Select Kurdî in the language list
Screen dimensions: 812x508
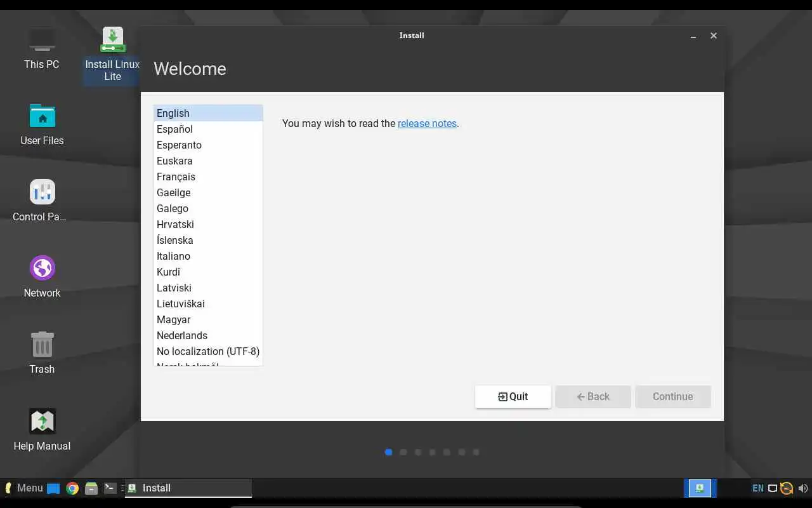pyautogui.click(x=208, y=272)
